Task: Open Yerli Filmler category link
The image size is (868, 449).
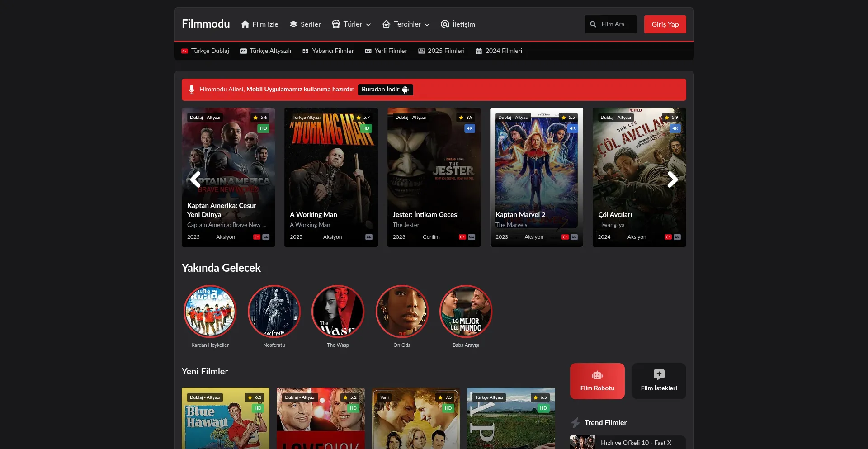Action: (386, 51)
